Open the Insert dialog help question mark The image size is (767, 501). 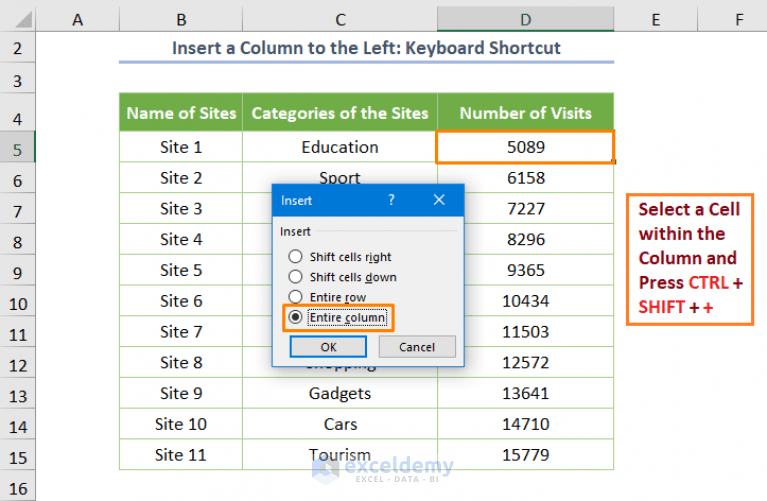coord(391,200)
